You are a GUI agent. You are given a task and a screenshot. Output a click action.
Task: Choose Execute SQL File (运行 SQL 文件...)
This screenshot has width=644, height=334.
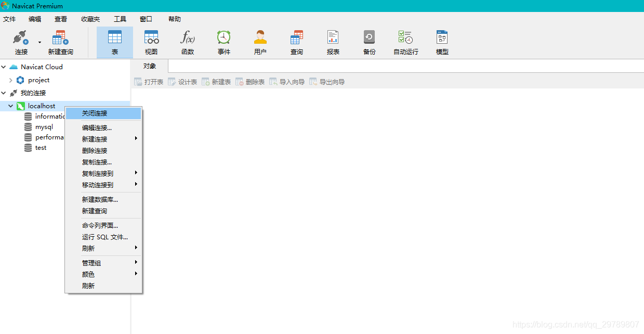[x=103, y=237]
